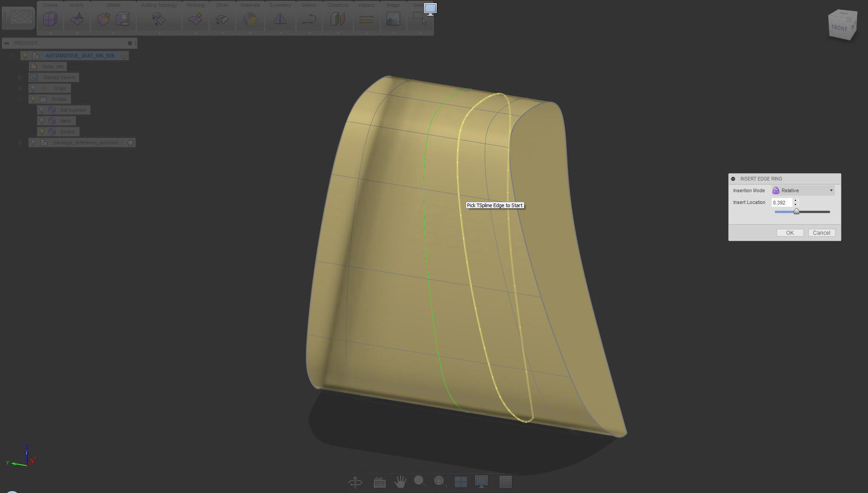Image resolution: width=868 pixels, height=493 pixels.
Task: Open the Insertion Mode Relative dropdown
Action: (x=803, y=190)
